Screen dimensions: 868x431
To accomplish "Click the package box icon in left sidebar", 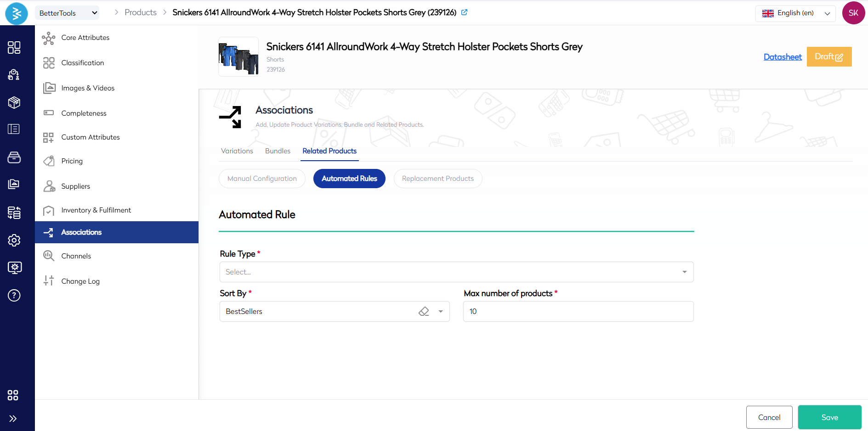I will (x=14, y=102).
